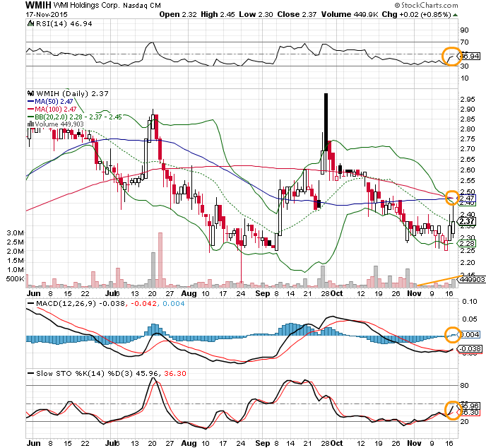
Task: Click the blue 2.47 price tag on right axis
Action: (467, 198)
